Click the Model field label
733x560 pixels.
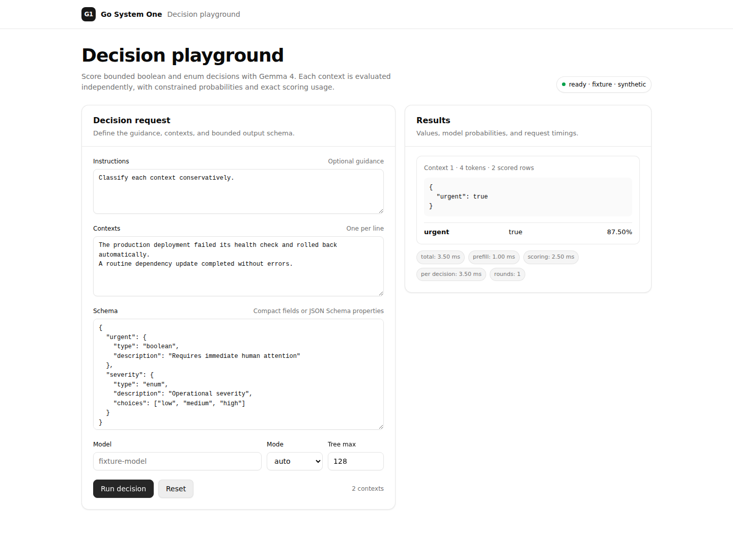(102, 444)
